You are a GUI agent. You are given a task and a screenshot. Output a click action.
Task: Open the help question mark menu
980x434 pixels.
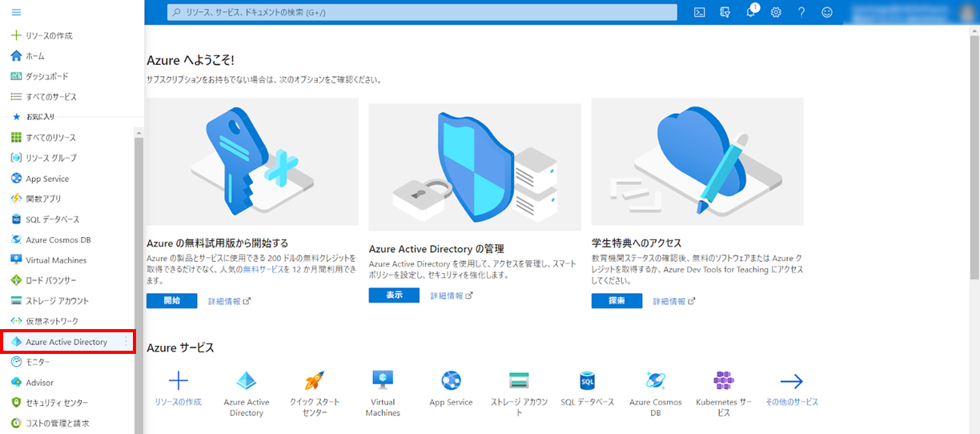pyautogui.click(x=801, y=12)
